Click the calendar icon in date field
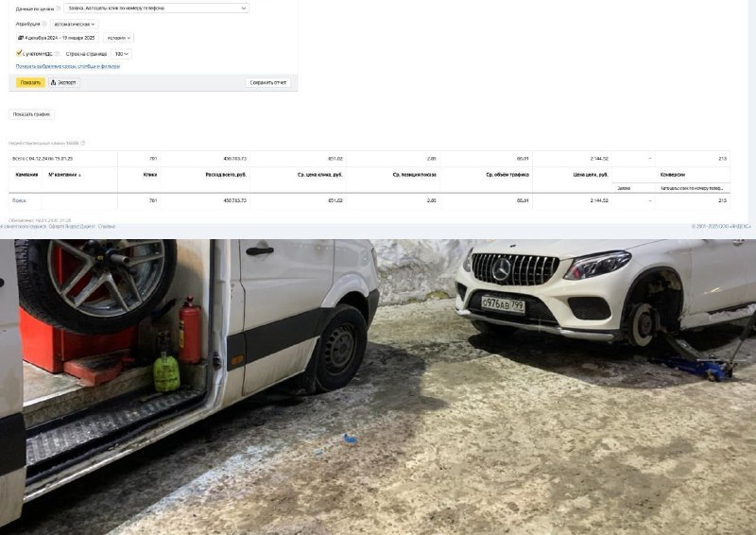 (x=21, y=38)
